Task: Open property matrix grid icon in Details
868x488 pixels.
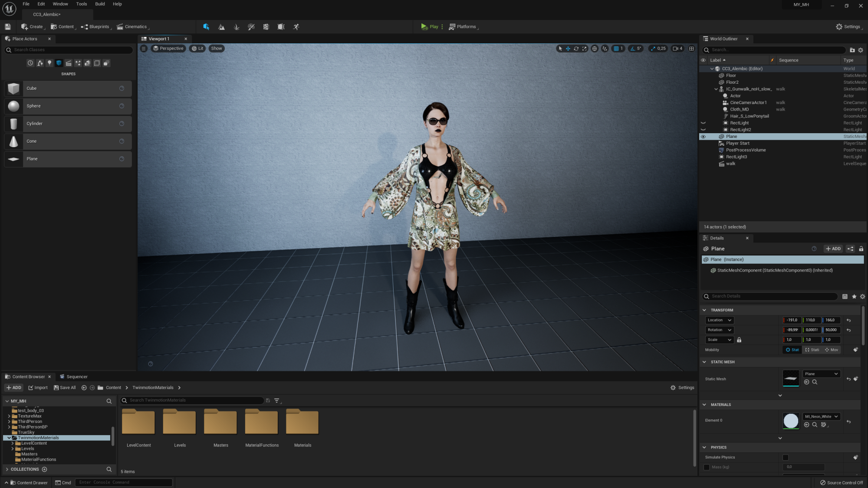Action: pyautogui.click(x=845, y=297)
